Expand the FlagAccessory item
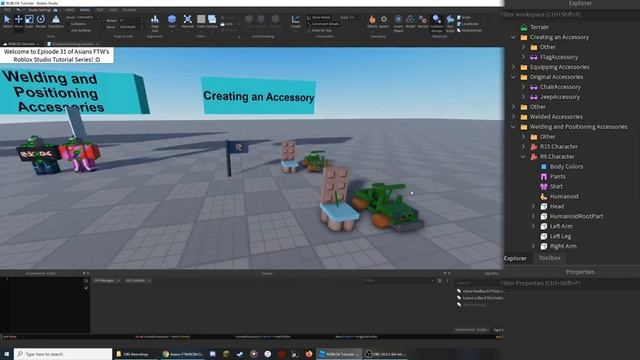 pyautogui.click(x=523, y=57)
